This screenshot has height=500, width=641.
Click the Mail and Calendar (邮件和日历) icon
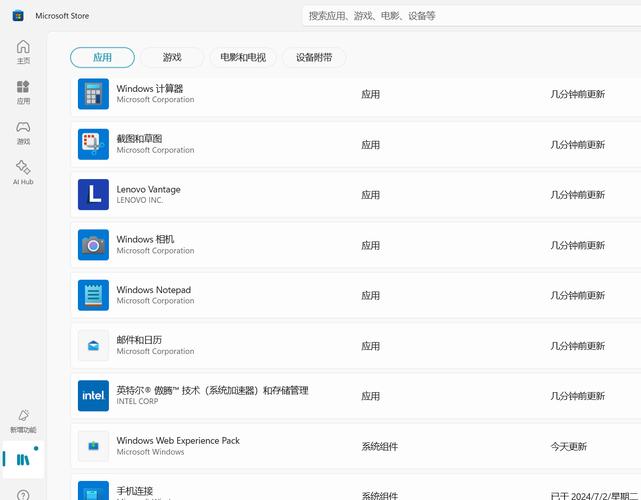pos(93,345)
